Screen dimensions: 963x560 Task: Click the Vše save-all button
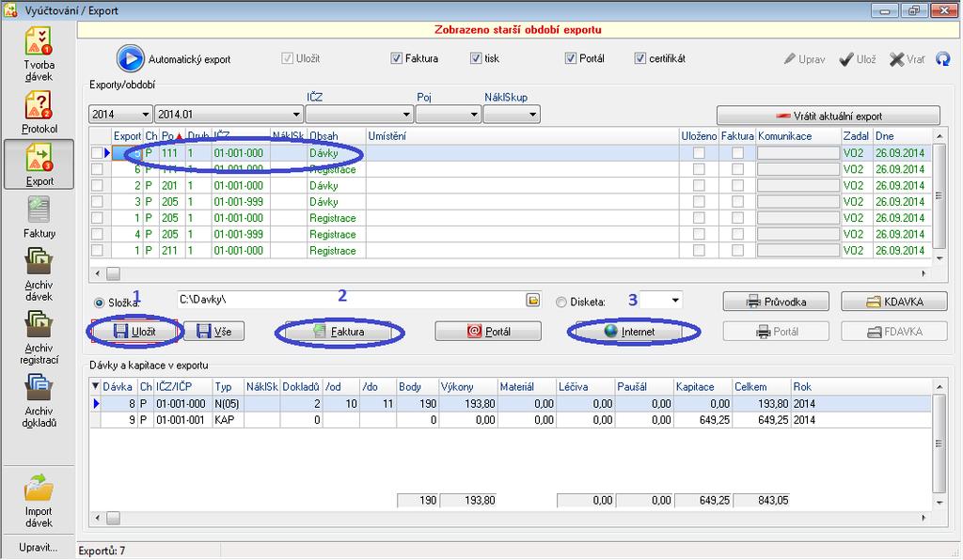(213, 332)
